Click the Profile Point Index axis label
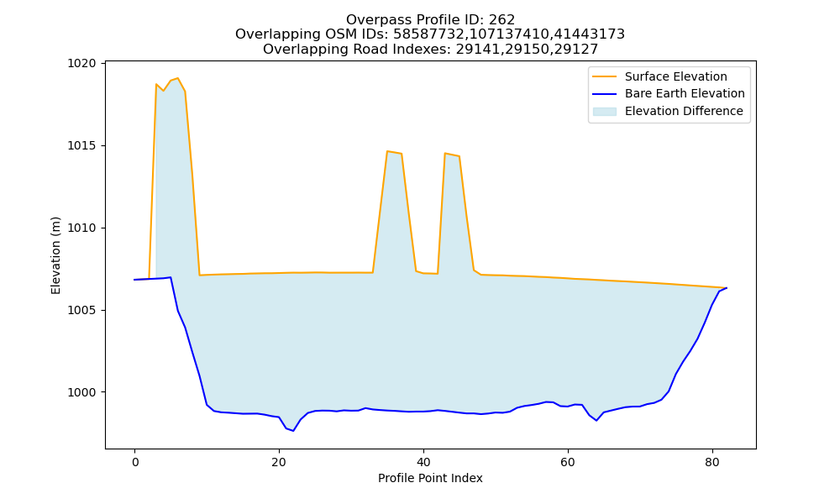The height and width of the screenshot is (504, 840). (430, 478)
